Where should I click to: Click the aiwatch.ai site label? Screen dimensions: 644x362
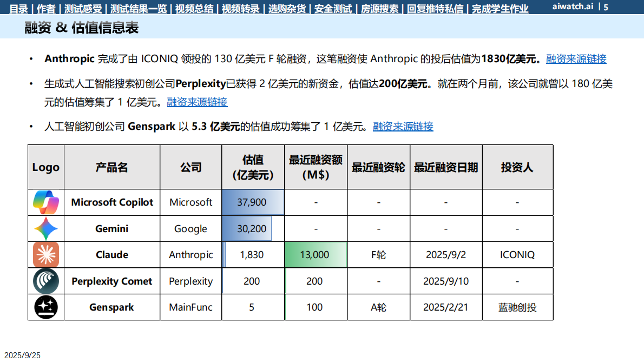[x=573, y=7]
